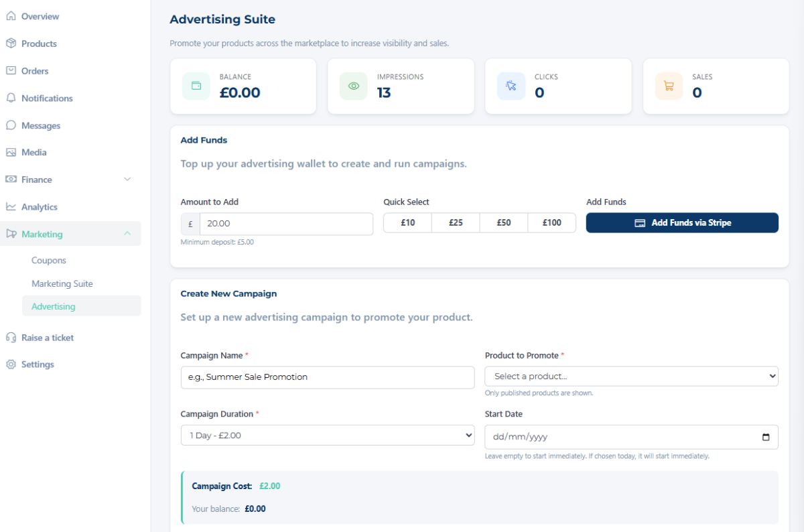Open the Product to Promote dropdown

tap(631, 377)
